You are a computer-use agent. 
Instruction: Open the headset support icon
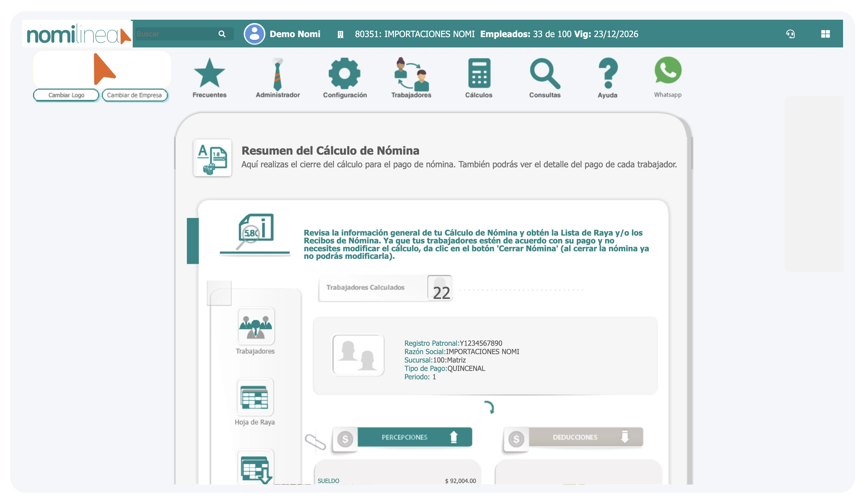[x=790, y=34]
